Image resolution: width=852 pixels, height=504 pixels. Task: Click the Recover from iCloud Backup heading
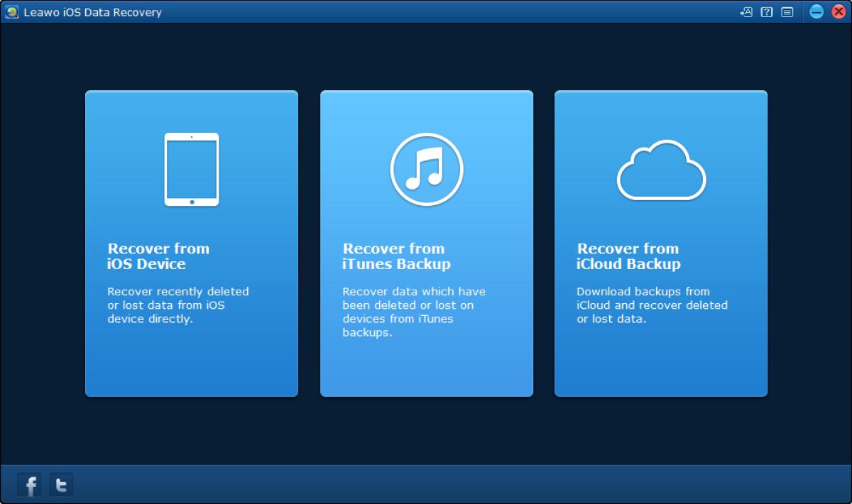coord(628,256)
